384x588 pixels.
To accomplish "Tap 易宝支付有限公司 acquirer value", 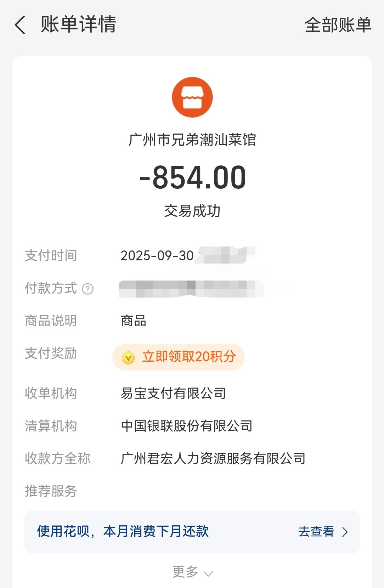I will click(173, 393).
